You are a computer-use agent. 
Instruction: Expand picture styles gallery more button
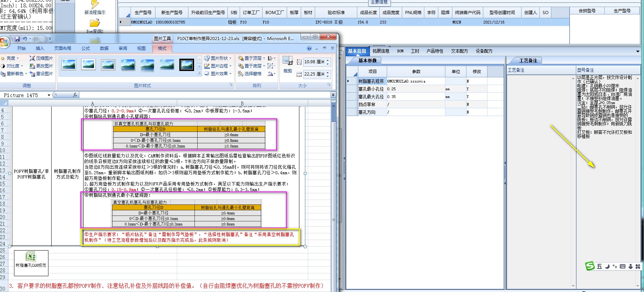click(199, 73)
